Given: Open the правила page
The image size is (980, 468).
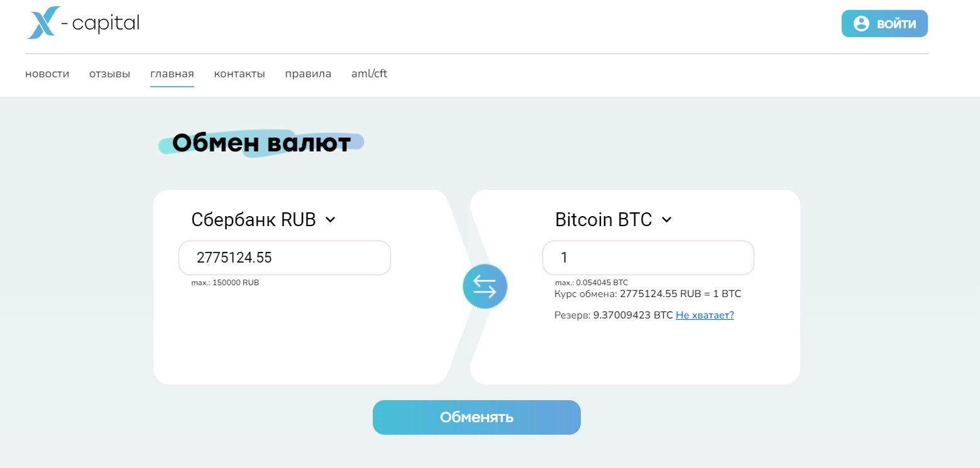Looking at the screenshot, I should click(x=308, y=74).
